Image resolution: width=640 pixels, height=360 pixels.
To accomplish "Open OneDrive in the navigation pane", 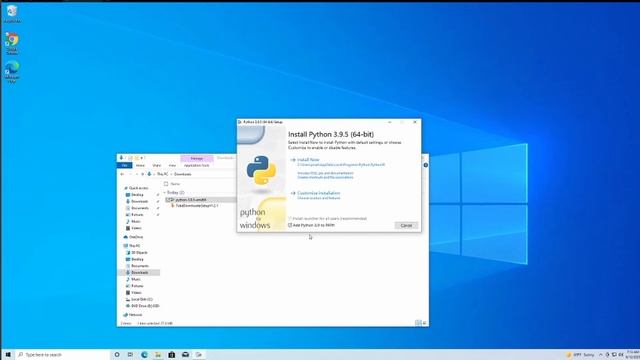I will tap(136, 237).
